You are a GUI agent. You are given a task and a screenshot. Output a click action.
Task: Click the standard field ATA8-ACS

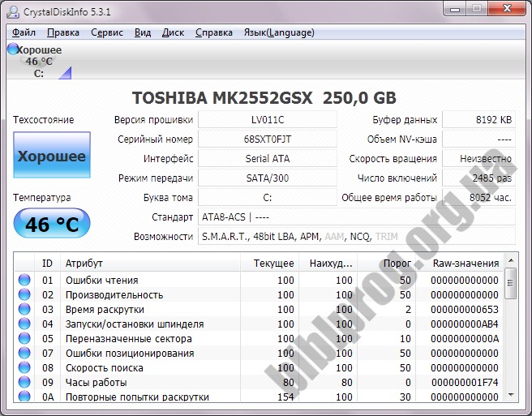[357, 217]
